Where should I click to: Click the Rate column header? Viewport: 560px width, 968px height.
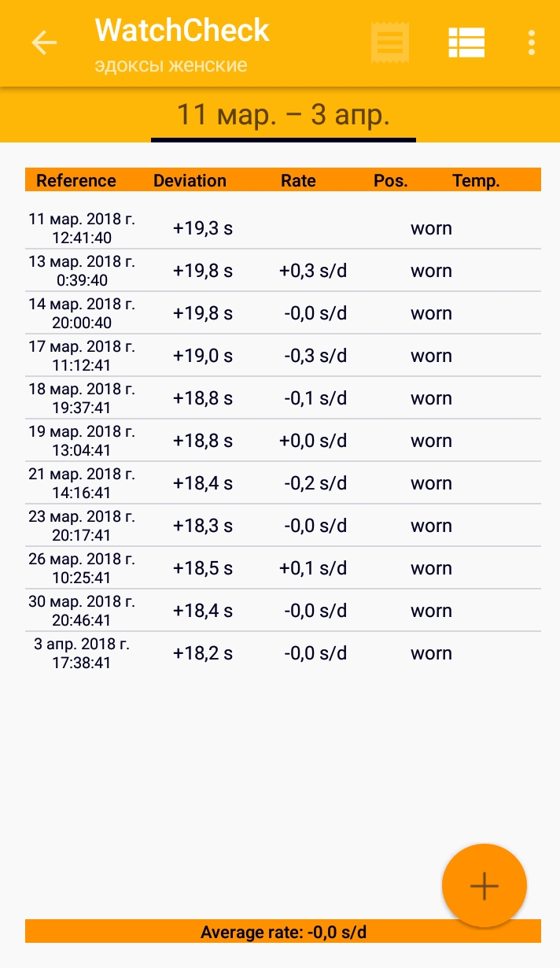tap(298, 180)
